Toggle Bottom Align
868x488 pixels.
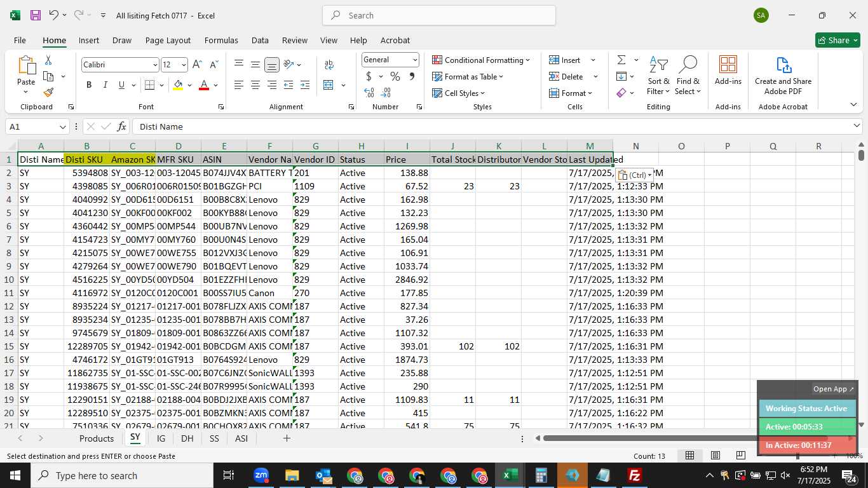[271, 65]
